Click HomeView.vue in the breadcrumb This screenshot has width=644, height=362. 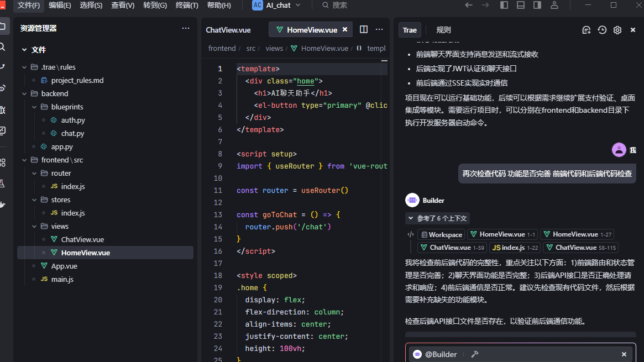click(324, 49)
